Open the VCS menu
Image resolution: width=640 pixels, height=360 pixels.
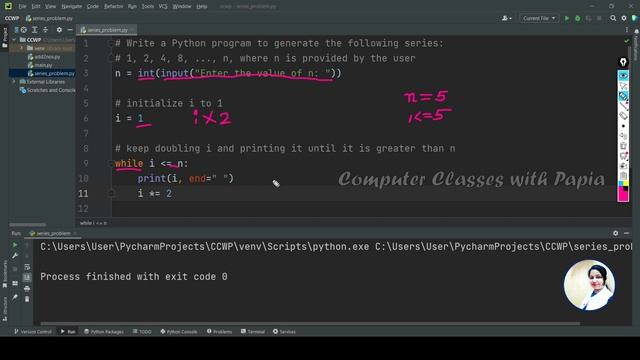(x=163, y=7)
